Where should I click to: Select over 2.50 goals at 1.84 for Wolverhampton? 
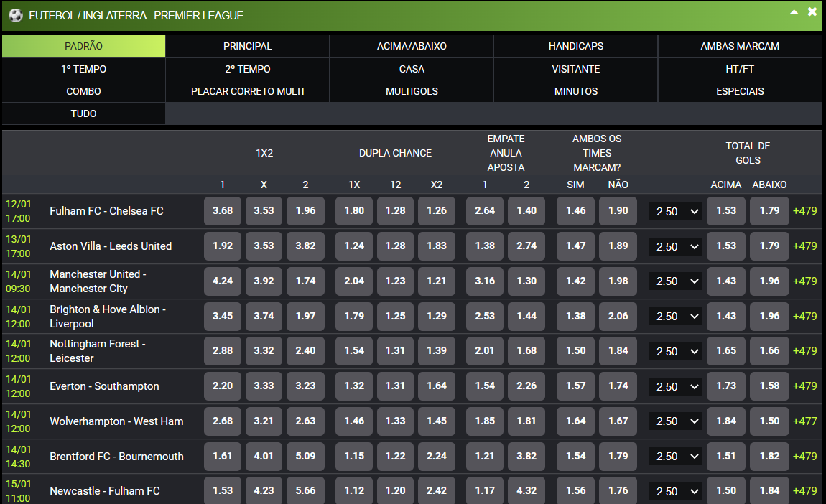(726, 421)
